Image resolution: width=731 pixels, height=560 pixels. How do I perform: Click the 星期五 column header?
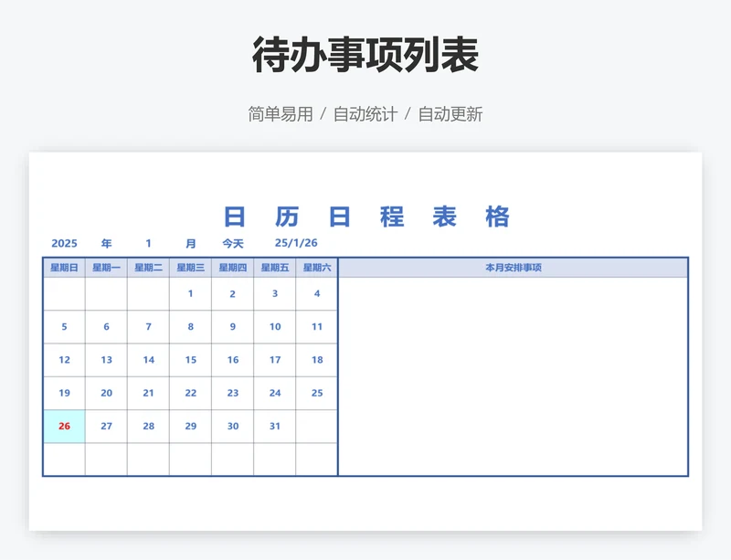(275, 268)
